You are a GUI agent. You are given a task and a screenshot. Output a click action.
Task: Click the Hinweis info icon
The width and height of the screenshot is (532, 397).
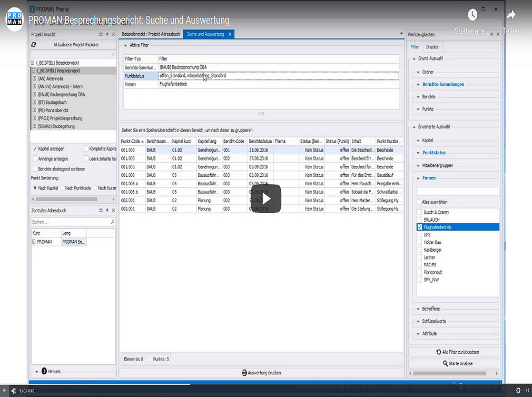click(x=44, y=371)
